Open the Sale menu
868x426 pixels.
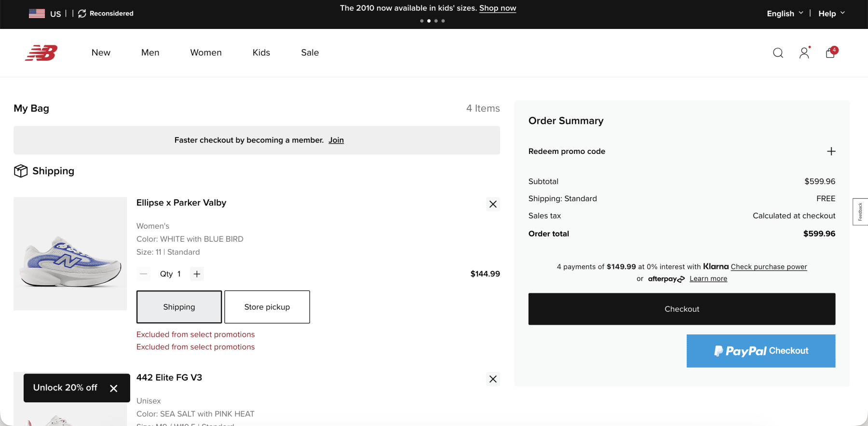[x=310, y=53]
